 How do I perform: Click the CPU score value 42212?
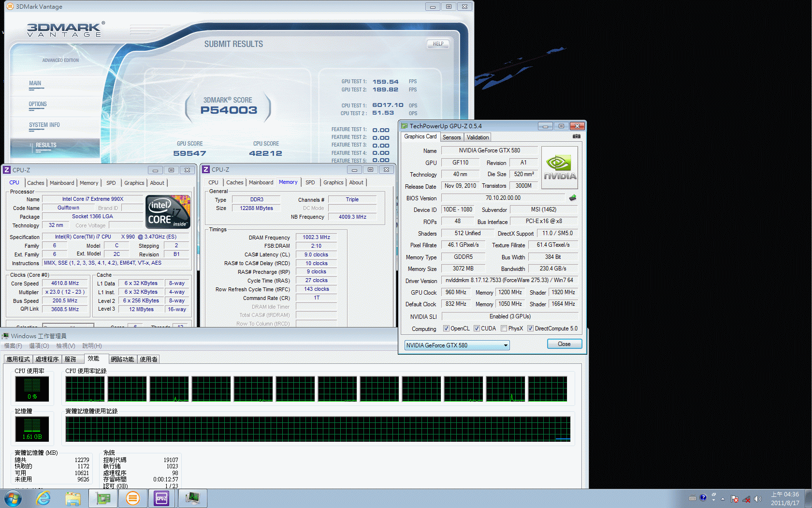265,153
